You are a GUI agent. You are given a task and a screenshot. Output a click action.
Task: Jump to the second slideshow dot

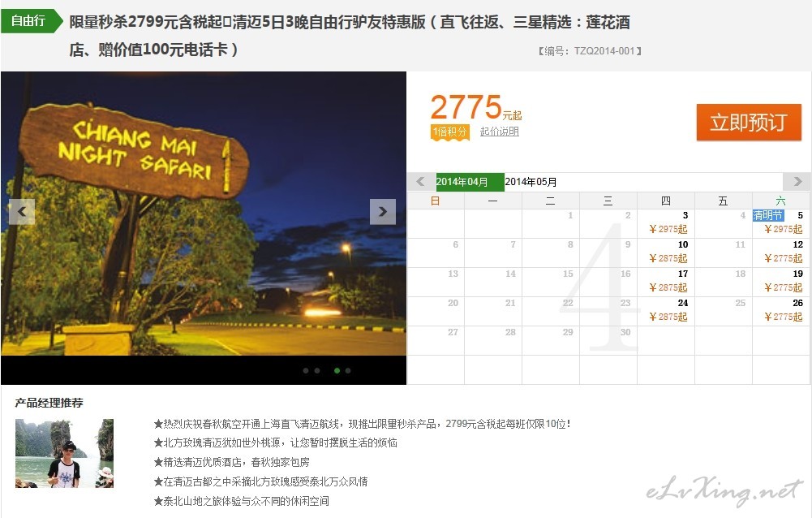click(x=317, y=371)
